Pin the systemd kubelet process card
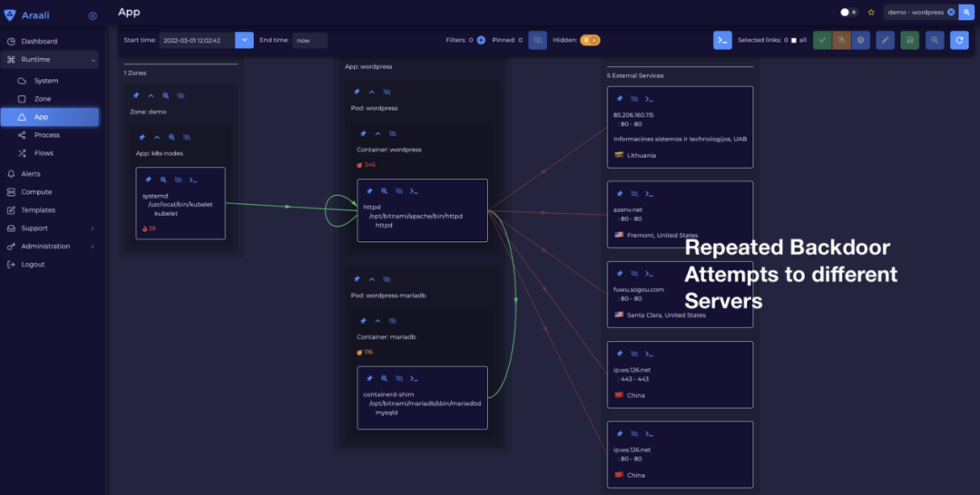Image resolution: width=980 pixels, height=495 pixels. point(148,180)
